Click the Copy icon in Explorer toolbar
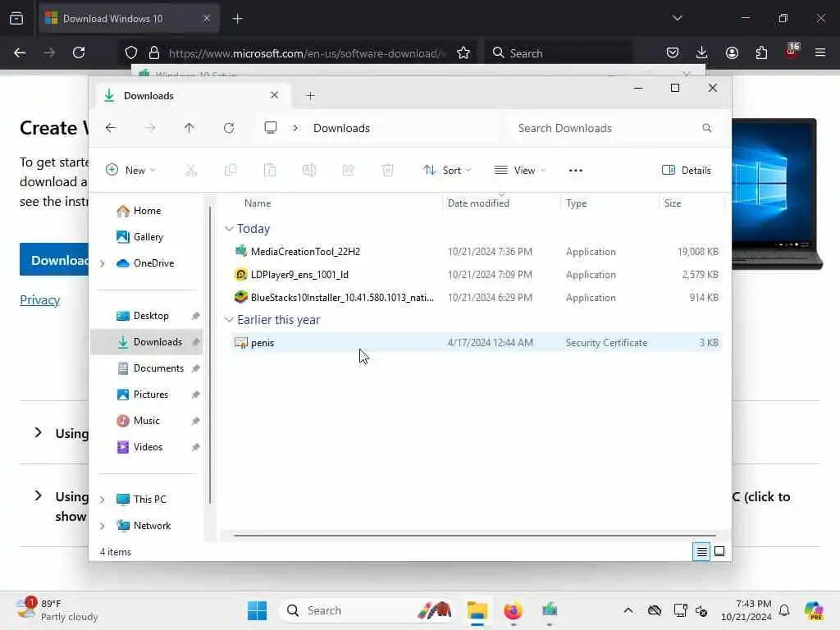The width and height of the screenshot is (840, 630). [x=231, y=171]
